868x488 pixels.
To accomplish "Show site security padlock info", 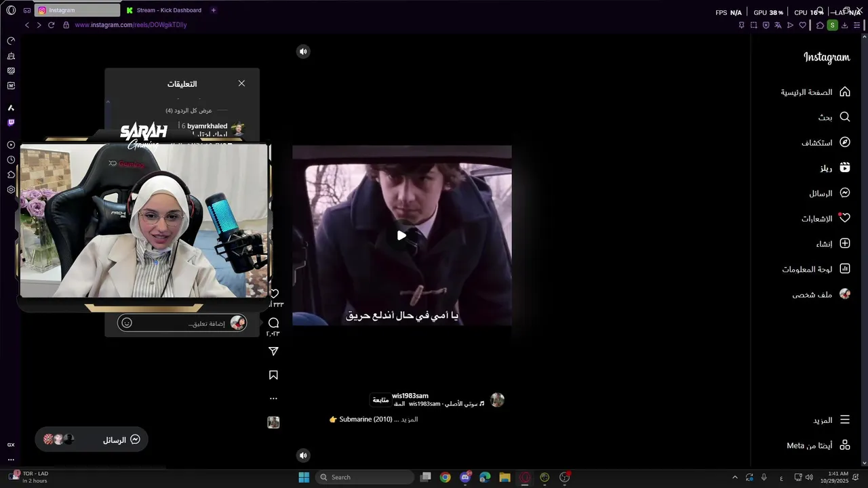I will point(66,25).
